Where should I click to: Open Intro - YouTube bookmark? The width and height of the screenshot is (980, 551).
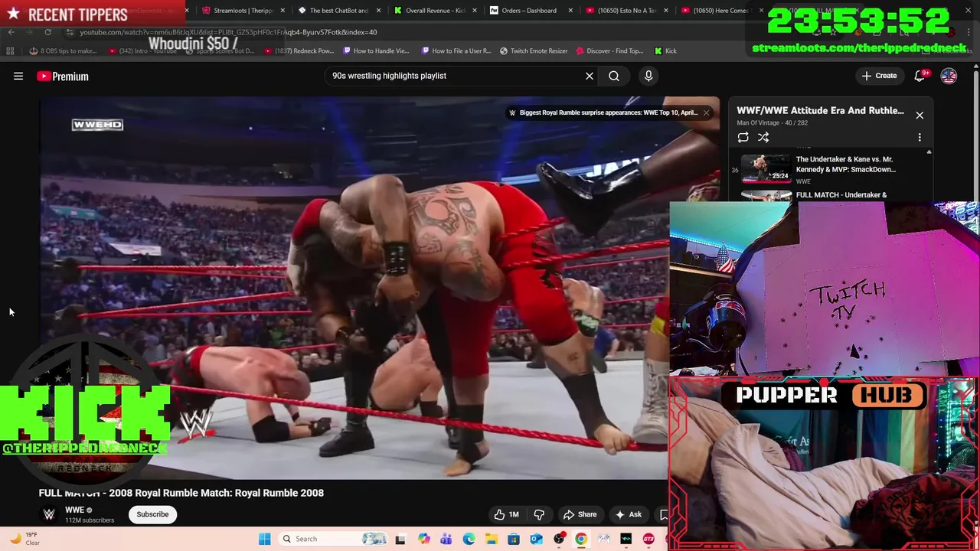[142, 51]
